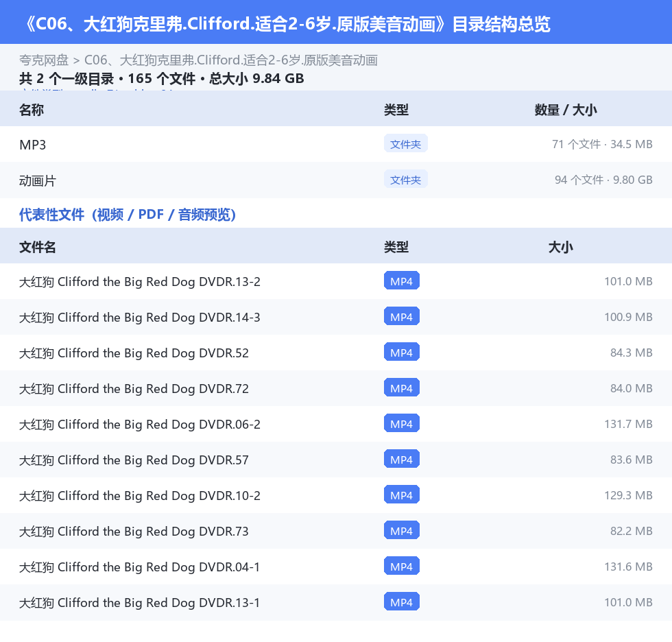The height and width of the screenshot is (642, 672).
Task: Click the 代表性文件 section heading
Action: tap(128, 214)
